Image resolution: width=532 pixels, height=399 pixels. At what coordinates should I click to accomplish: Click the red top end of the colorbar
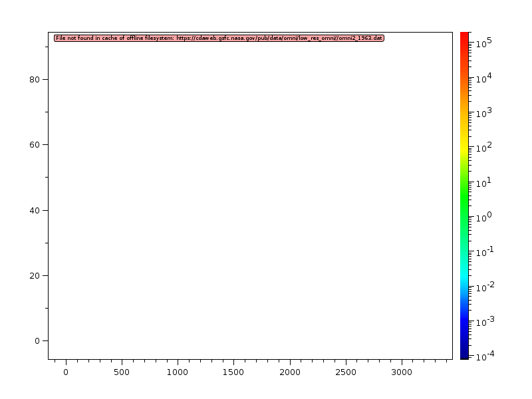click(x=465, y=35)
